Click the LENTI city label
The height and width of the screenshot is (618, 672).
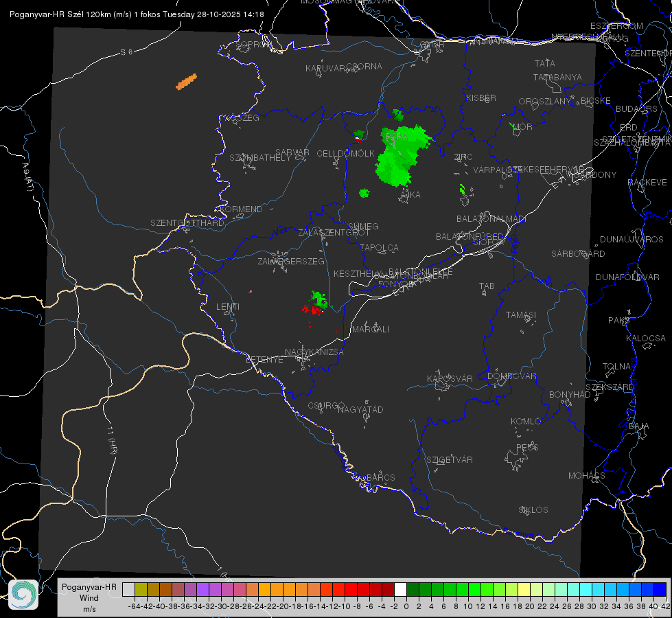[x=228, y=307]
